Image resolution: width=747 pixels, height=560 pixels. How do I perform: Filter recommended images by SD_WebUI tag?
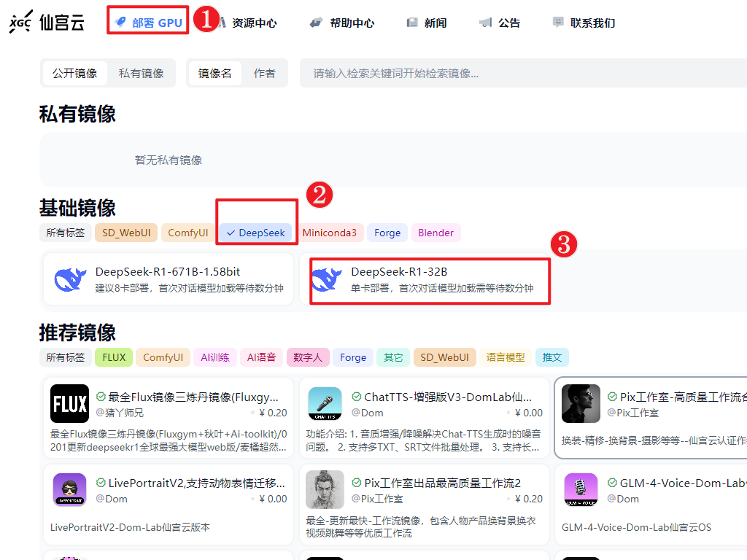pyautogui.click(x=444, y=357)
